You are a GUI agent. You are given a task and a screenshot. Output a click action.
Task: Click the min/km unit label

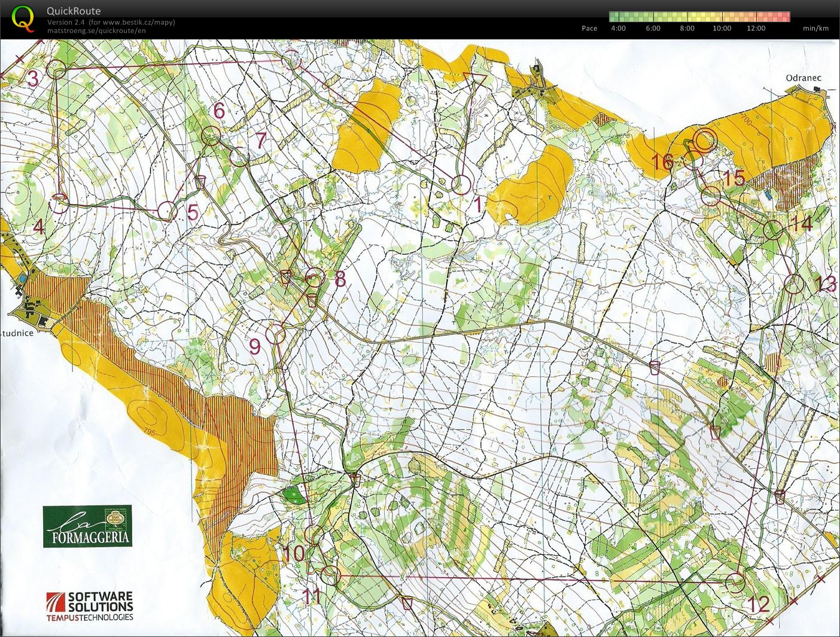tap(815, 28)
